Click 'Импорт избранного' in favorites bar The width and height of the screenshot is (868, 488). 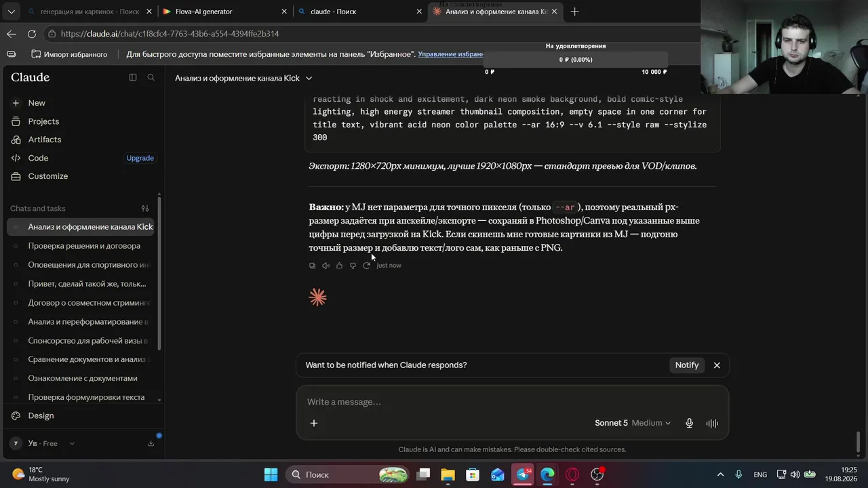click(x=69, y=54)
